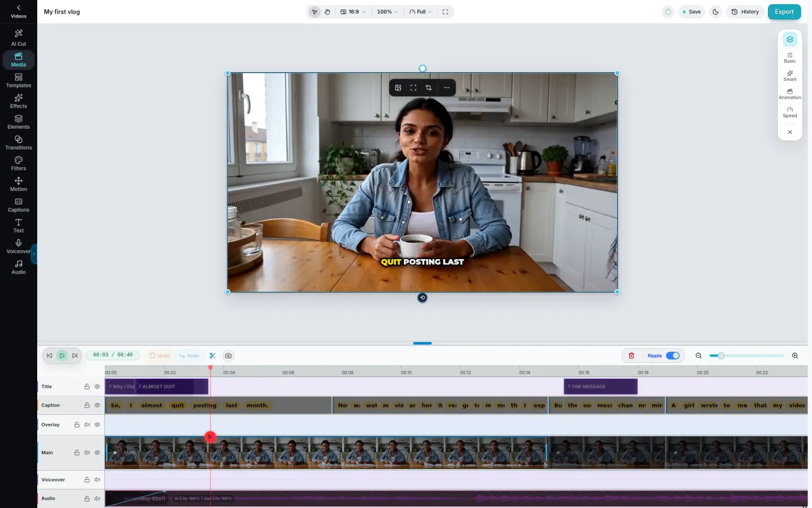Open the Voiceover panel
The image size is (812, 508).
point(19,247)
